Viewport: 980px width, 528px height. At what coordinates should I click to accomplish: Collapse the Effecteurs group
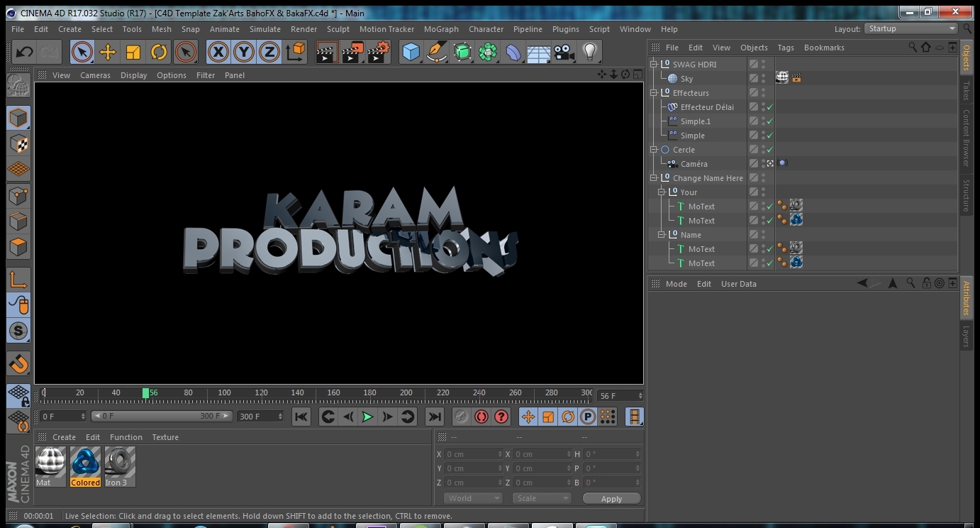[655, 93]
